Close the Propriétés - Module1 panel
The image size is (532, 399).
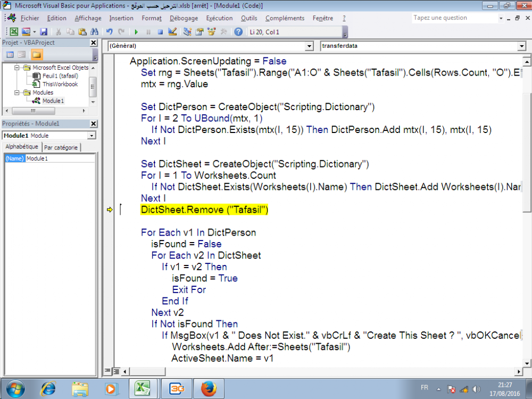point(94,123)
